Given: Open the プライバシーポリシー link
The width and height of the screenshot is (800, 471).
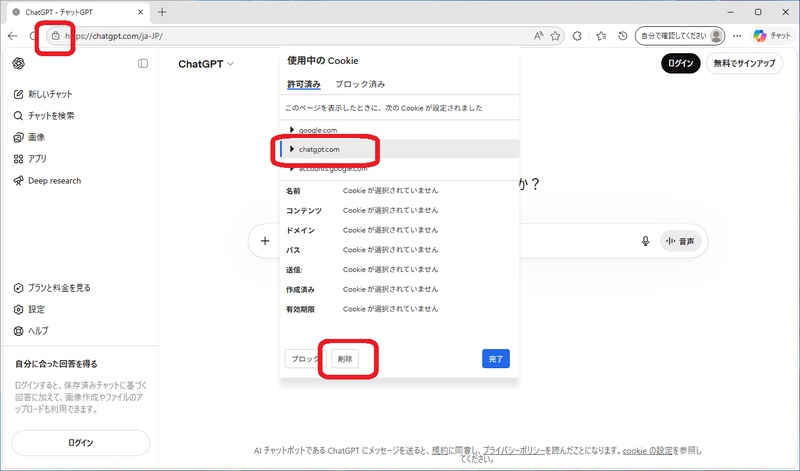Looking at the screenshot, I should [514, 451].
